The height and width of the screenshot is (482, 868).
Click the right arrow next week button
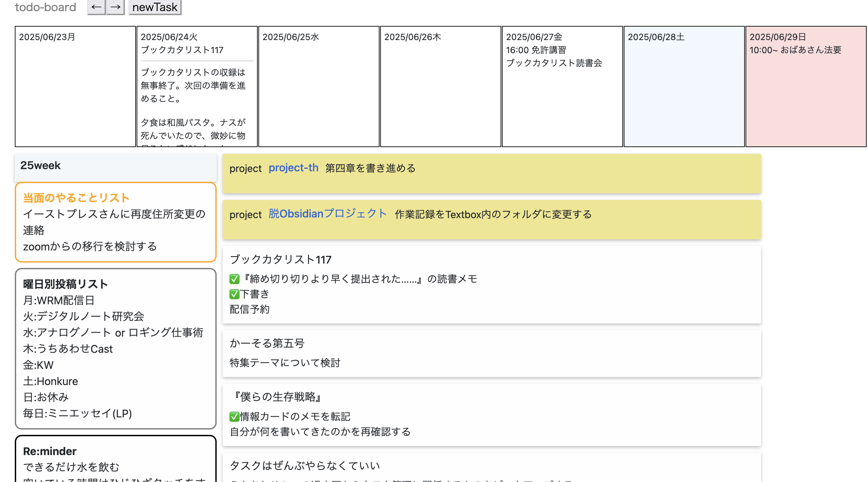click(x=115, y=7)
